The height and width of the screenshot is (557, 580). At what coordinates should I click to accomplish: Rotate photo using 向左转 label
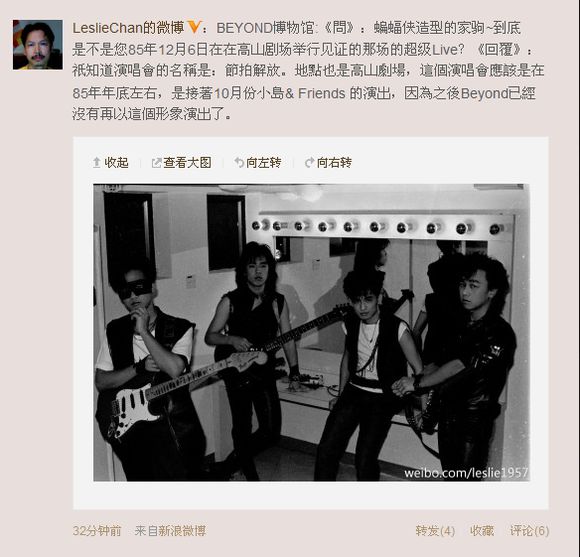point(263,163)
